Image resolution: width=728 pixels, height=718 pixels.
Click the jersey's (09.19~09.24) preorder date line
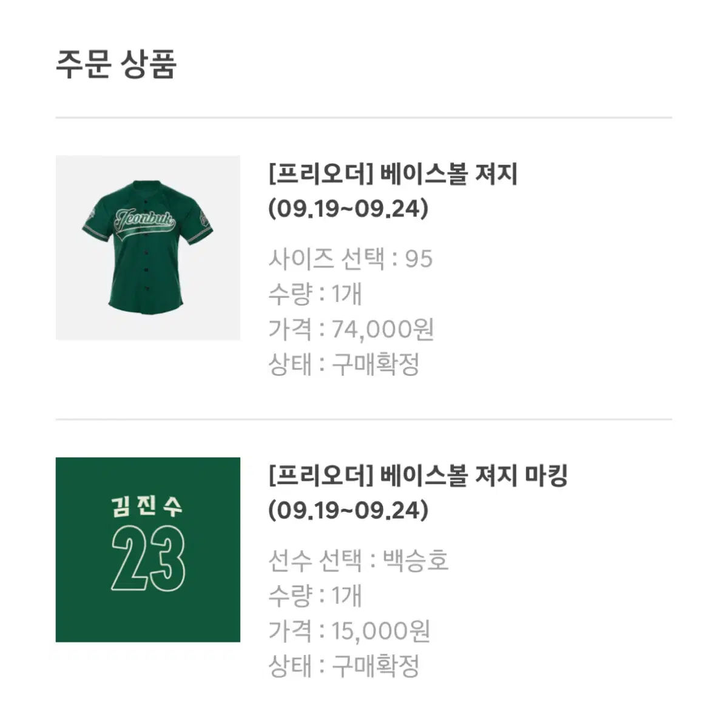point(348,209)
